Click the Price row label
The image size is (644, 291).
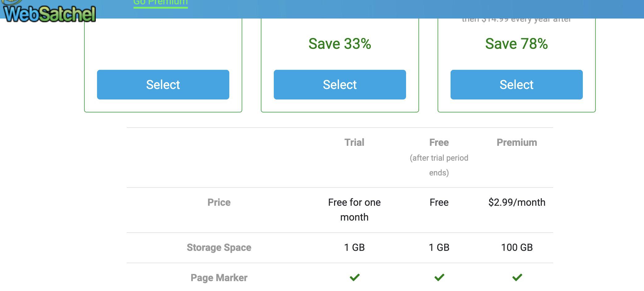(219, 202)
